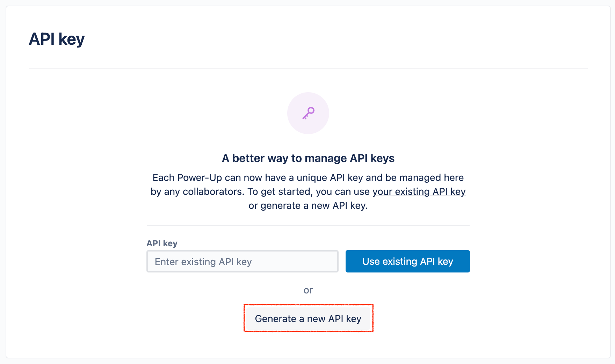Viewport: 615px width, 364px height.
Task: Click the 'Generate' word on the gray button
Action: click(x=276, y=319)
